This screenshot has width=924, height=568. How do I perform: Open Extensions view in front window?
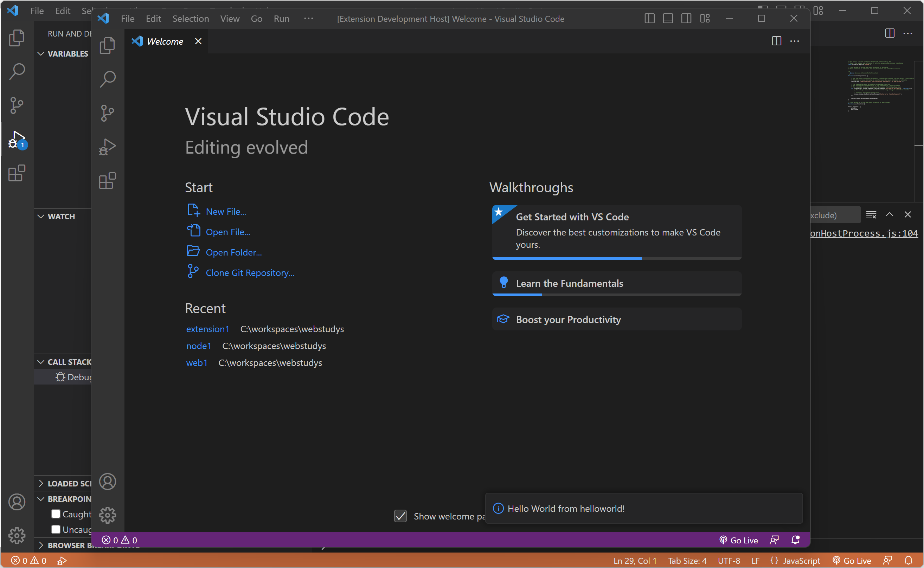pyautogui.click(x=108, y=181)
